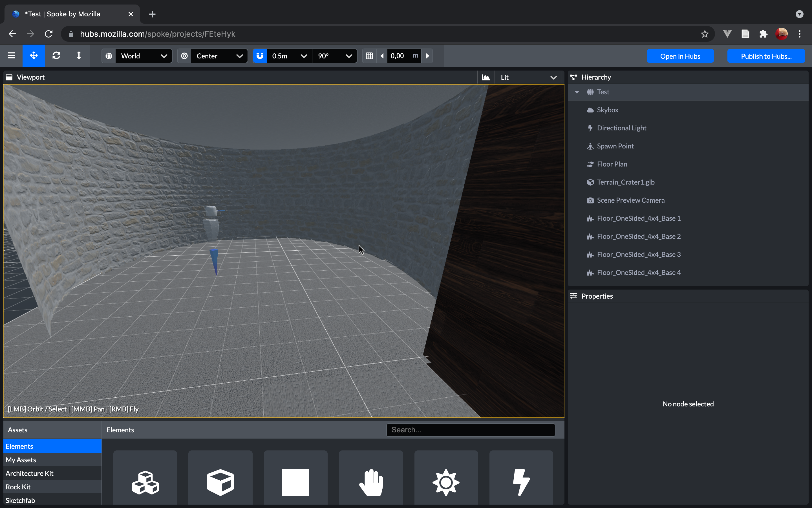Click the Properties panel header icon
Viewport: 812px width, 508px height.
[573, 296]
